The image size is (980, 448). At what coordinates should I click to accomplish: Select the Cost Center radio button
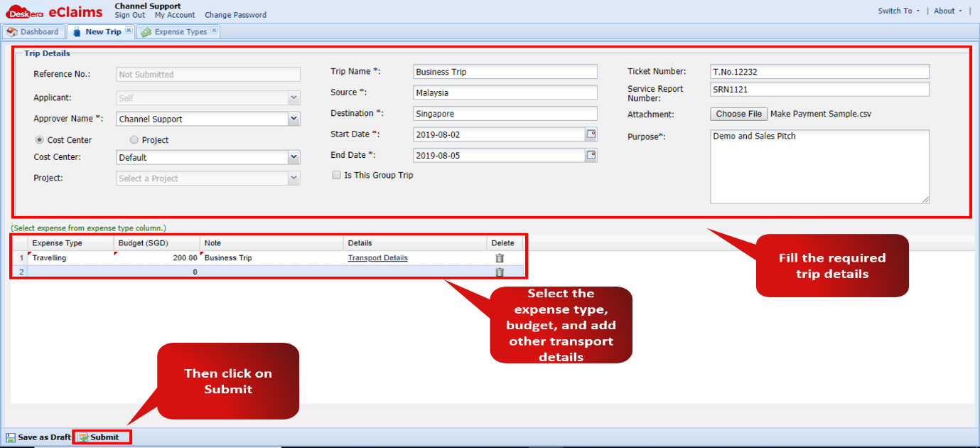[x=39, y=140]
